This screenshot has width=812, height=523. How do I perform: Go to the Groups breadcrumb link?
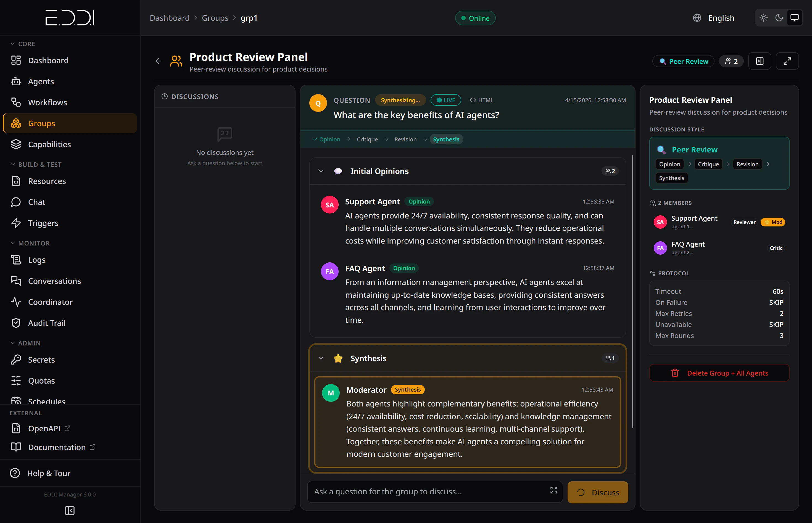215,18
